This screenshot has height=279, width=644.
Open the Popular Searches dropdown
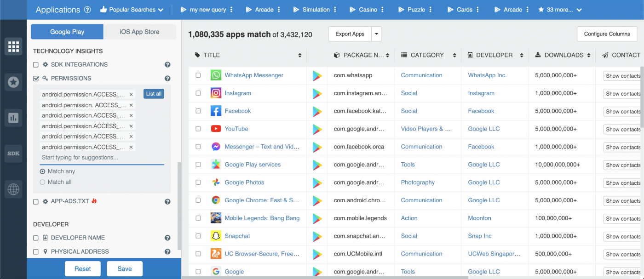pyautogui.click(x=132, y=10)
